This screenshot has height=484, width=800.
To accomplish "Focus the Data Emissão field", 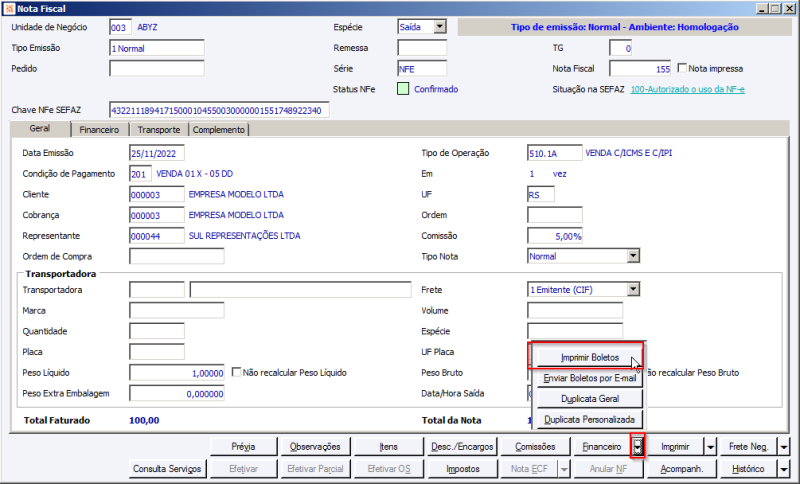I will tap(157, 153).
